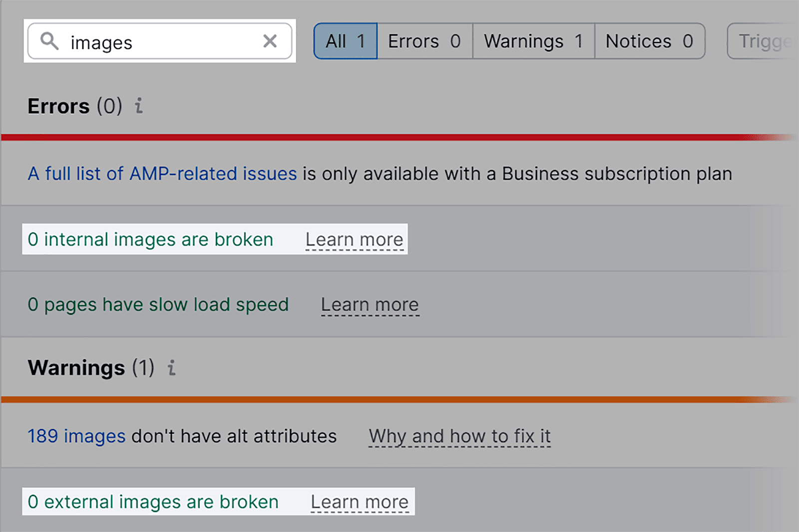Click '0 pages have slow load speed'
The width and height of the screenshot is (799, 532).
point(158,304)
